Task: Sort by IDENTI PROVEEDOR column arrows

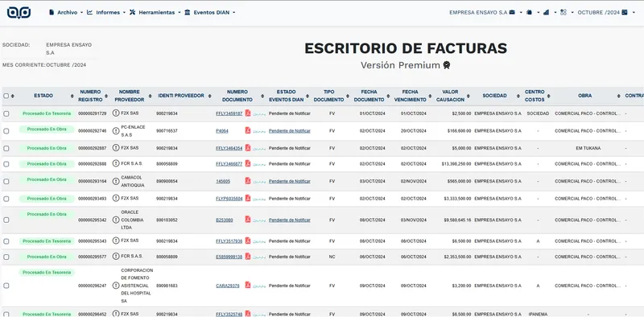Action: tap(209, 96)
